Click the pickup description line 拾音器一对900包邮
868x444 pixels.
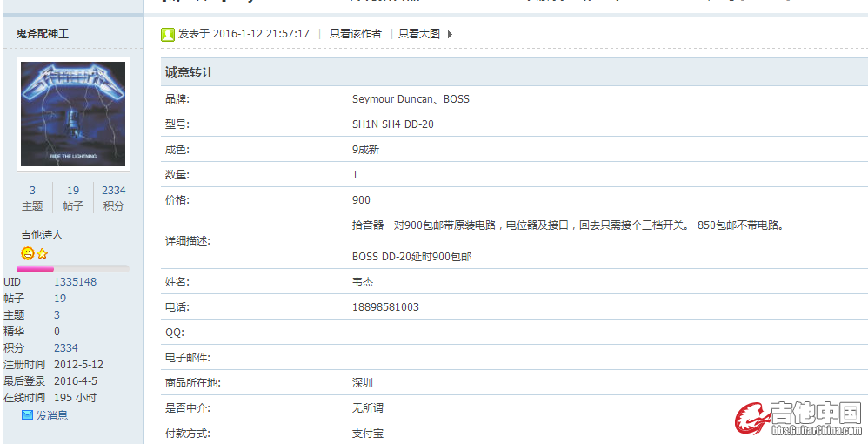click(569, 225)
